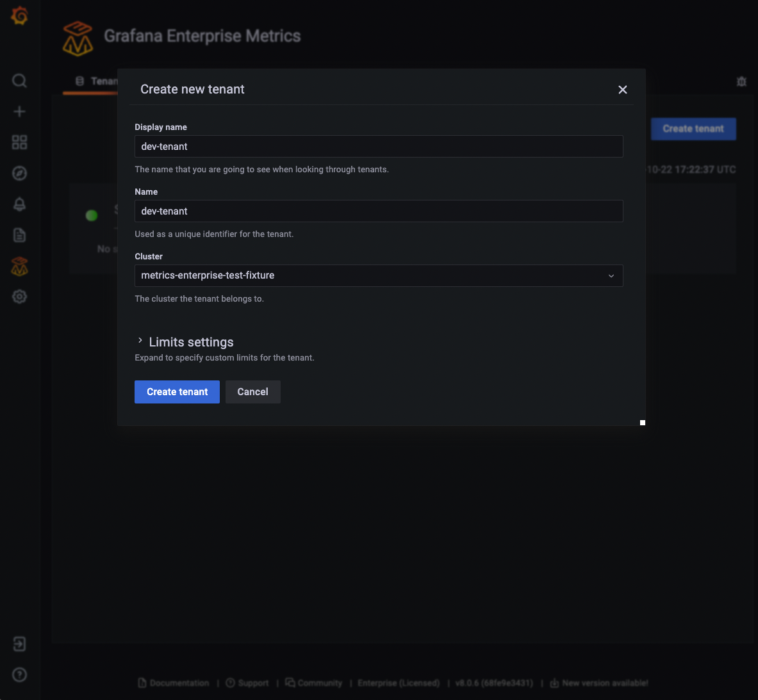758x700 pixels.
Task: Cancel the new tenant creation
Action: 252,391
